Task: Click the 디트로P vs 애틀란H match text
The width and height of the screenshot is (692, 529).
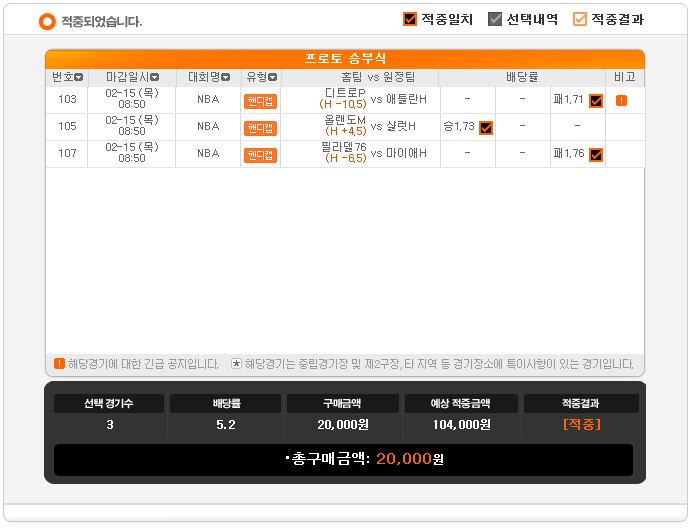Action: pyautogui.click(x=373, y=99)
